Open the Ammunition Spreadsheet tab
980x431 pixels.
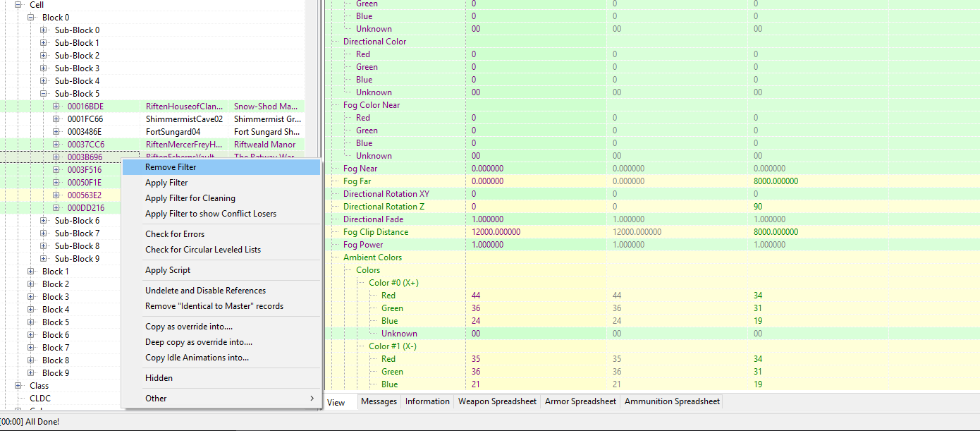672,401
